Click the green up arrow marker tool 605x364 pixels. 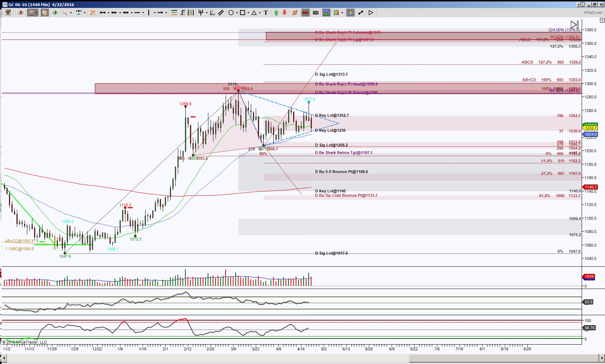[x=276, y=13]
